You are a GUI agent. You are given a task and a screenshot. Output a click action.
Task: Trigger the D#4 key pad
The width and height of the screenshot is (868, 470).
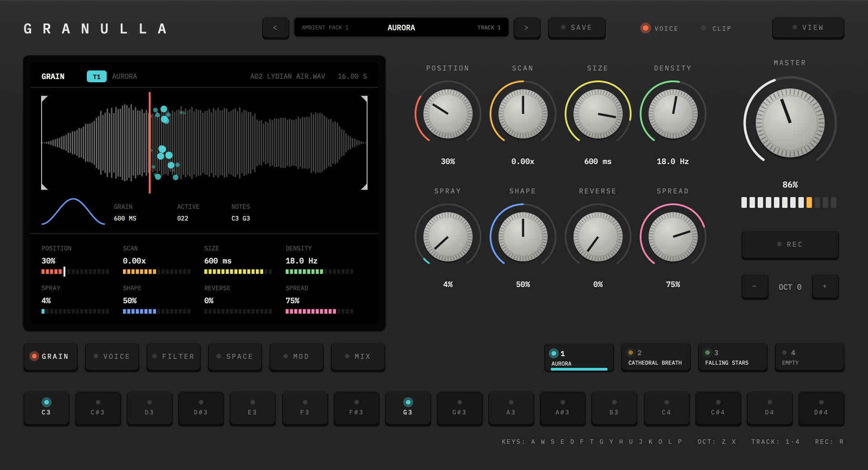coord(821,408)
